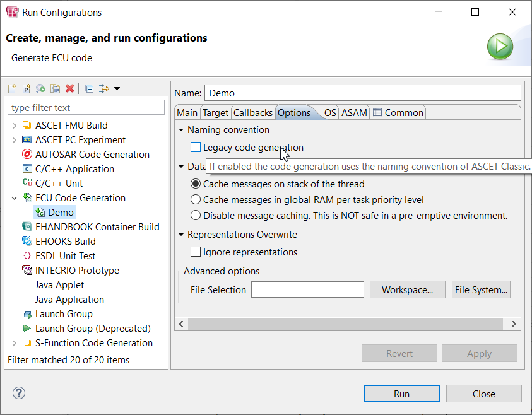Screen dimensions: 532x415
Task: Open the ASAM tab
Action: pos(354,113)
